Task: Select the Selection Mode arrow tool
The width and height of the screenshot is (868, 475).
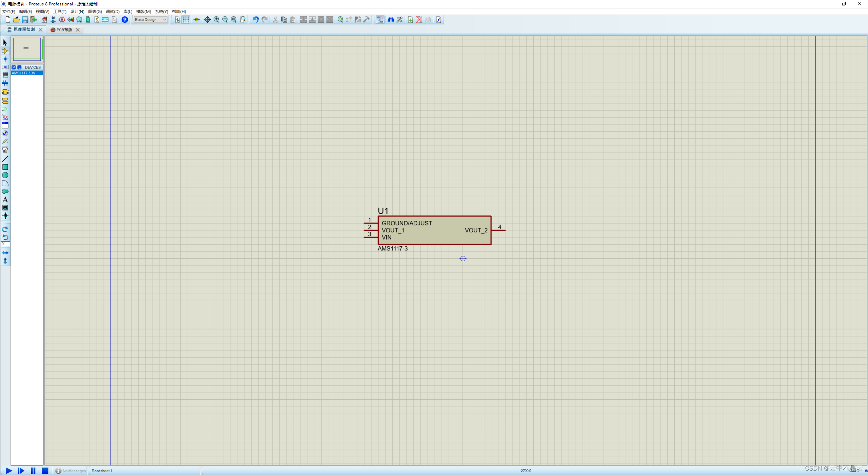Action: tap(5, 42)
